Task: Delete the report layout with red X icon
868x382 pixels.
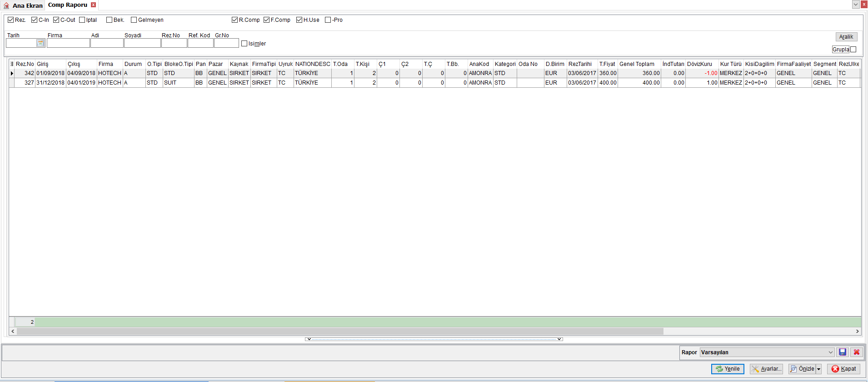Action: 857,352
